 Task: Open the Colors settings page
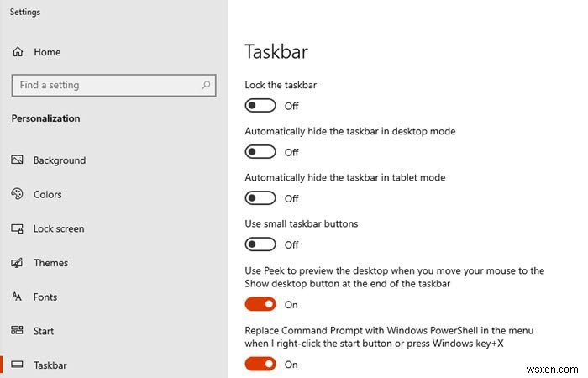tap(48, 194)
